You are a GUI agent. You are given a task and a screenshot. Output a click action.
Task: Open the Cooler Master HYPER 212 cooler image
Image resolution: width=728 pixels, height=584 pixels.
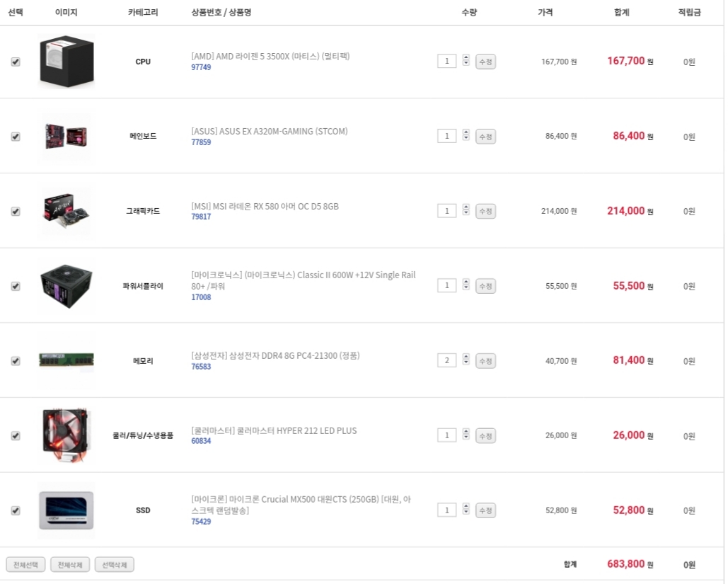click(x=66, y=435)
